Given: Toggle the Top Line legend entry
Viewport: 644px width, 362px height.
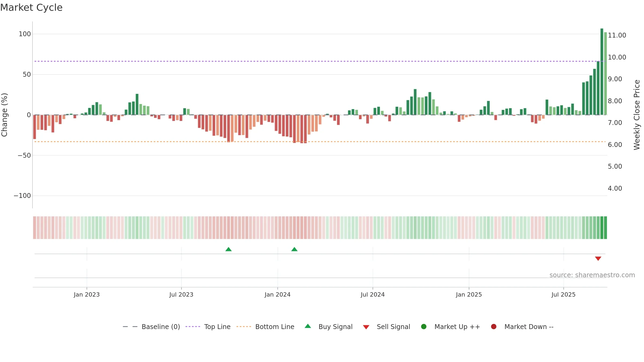Looking at the screenshot, I should click(x=208, y=327).
